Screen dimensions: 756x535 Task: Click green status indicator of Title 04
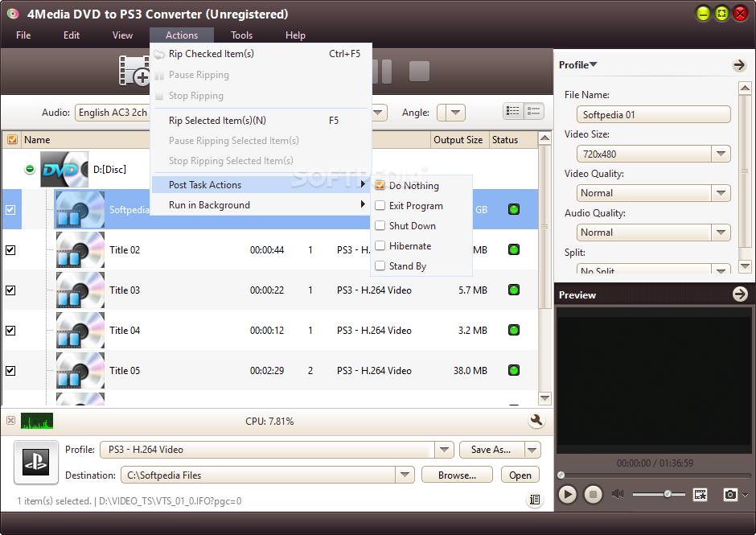coord(513,330)
